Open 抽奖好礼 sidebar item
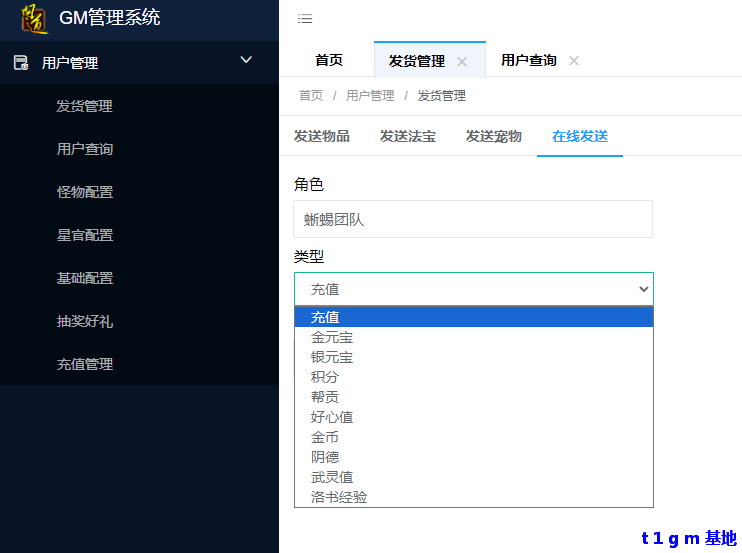 [85, 321]
